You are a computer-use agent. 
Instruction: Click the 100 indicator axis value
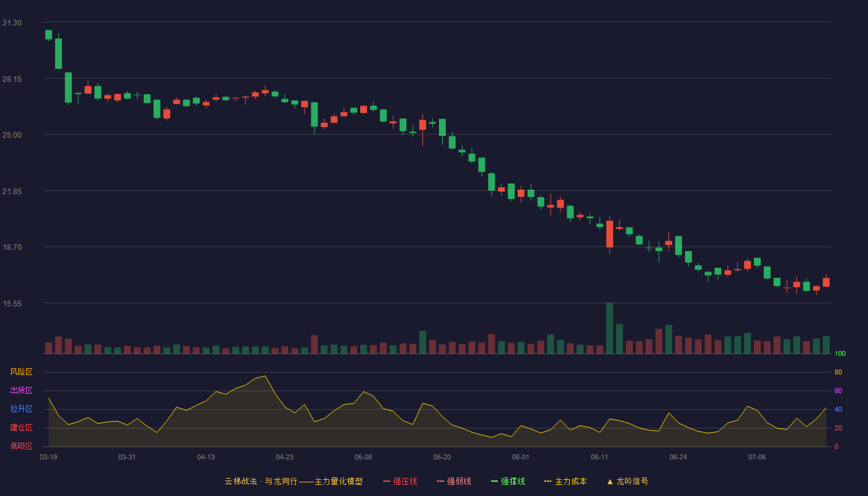coord(840,354)
